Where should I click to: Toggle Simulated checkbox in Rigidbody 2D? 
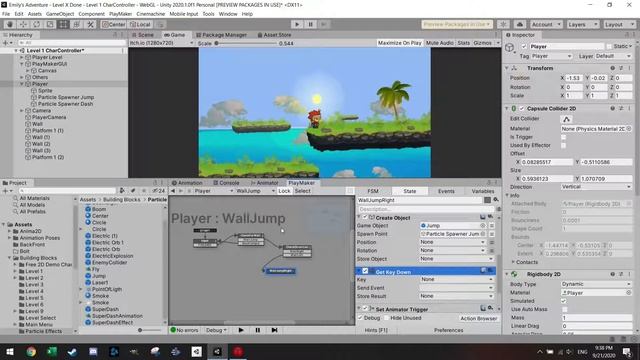564,301
